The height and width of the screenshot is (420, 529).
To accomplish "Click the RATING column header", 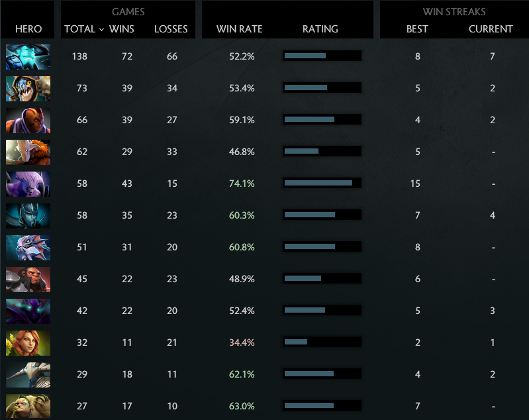I will 320,29.
